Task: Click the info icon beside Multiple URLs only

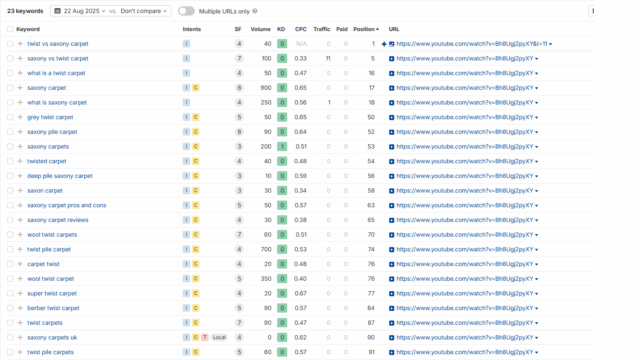Action: pos(255,11)
